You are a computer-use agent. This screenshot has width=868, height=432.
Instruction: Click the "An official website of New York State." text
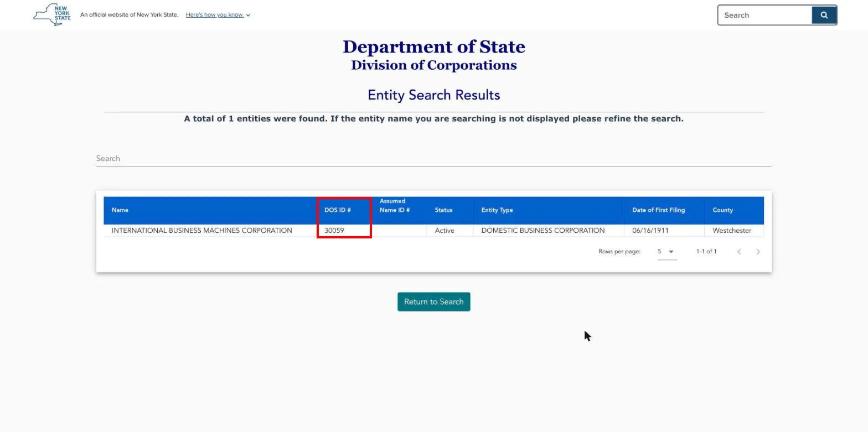[x=129, y=15]
